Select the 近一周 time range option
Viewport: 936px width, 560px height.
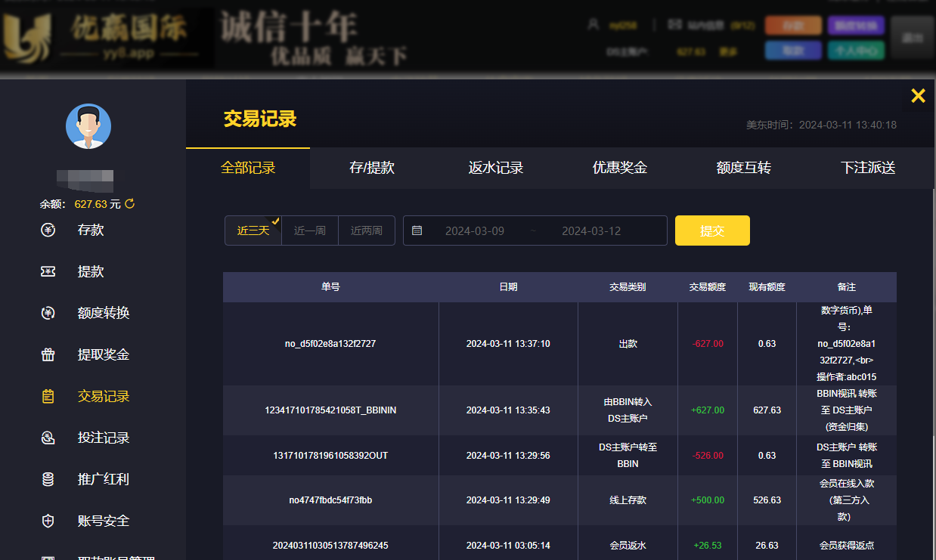pyautogui.click(x=310, y=230)
